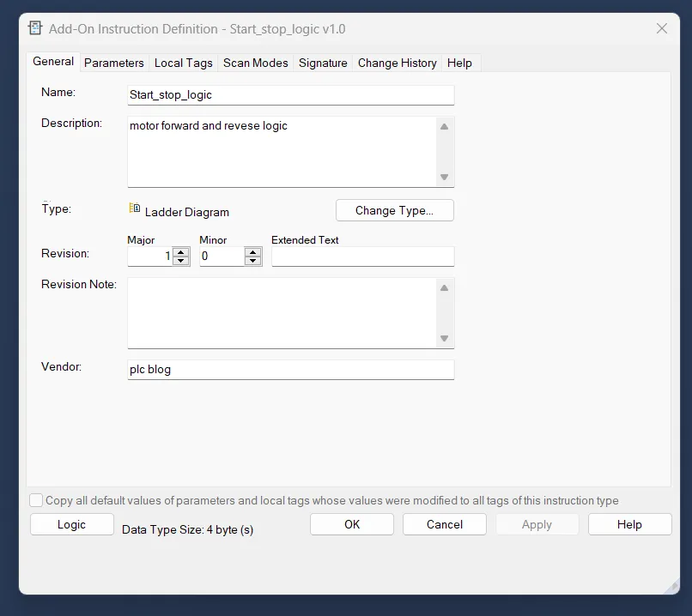The width and height of the screenshot is (692, 616).
Task: Click the Extended Text input field
Action: [363, 257]
